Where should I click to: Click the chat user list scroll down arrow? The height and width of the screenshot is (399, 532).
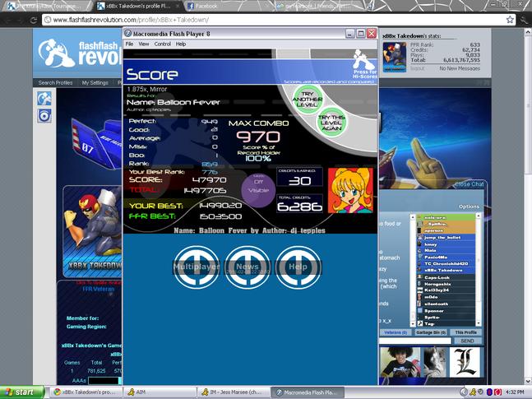pos(478,323)
